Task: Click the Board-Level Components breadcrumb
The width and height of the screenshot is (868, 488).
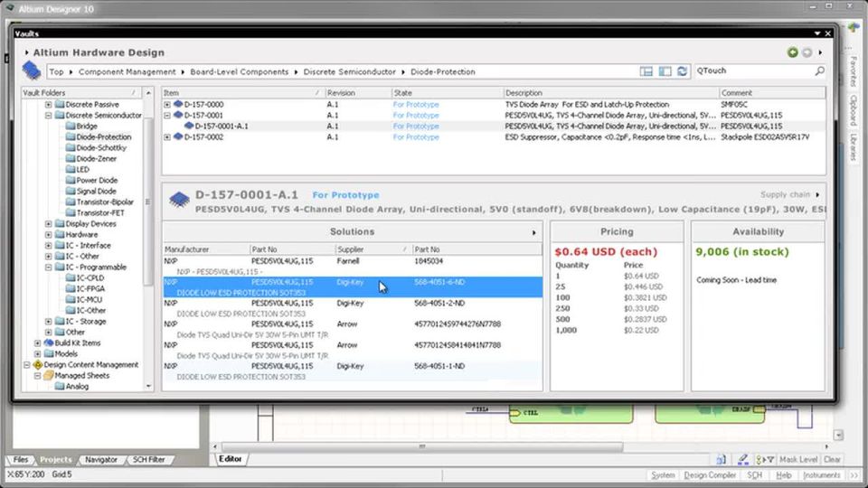Action: tap(239, 71)
